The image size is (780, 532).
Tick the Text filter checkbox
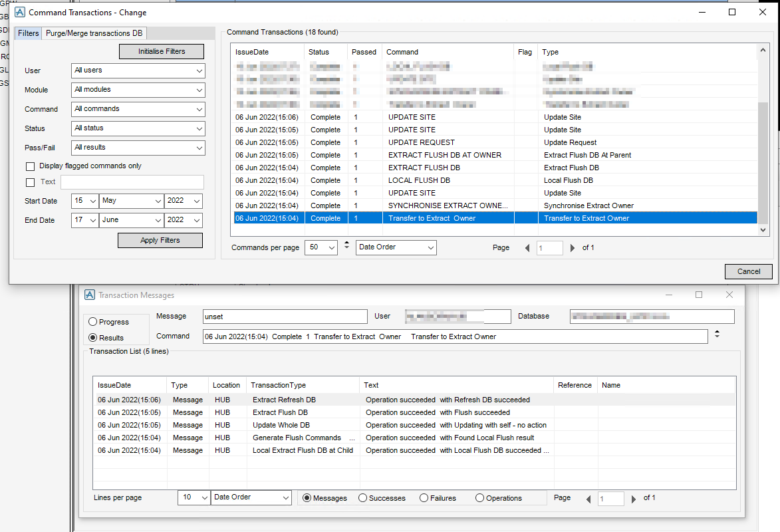(x=31, y=182)
